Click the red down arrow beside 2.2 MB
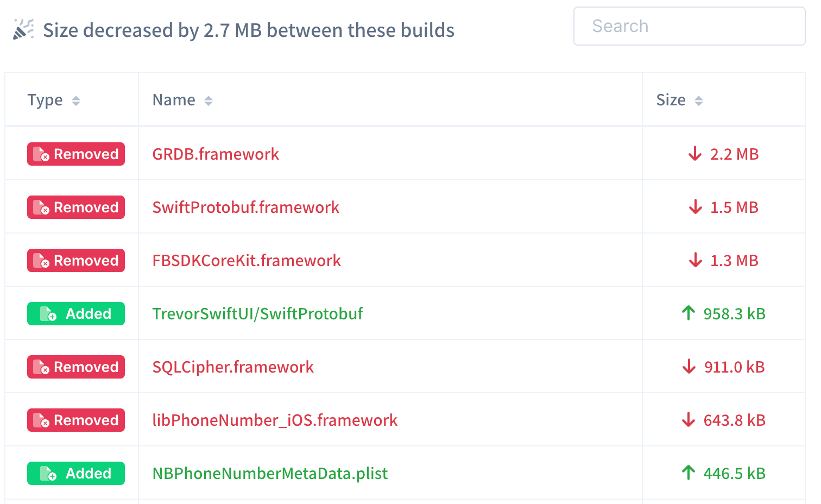The image size is (821, 504). point(695,154)
